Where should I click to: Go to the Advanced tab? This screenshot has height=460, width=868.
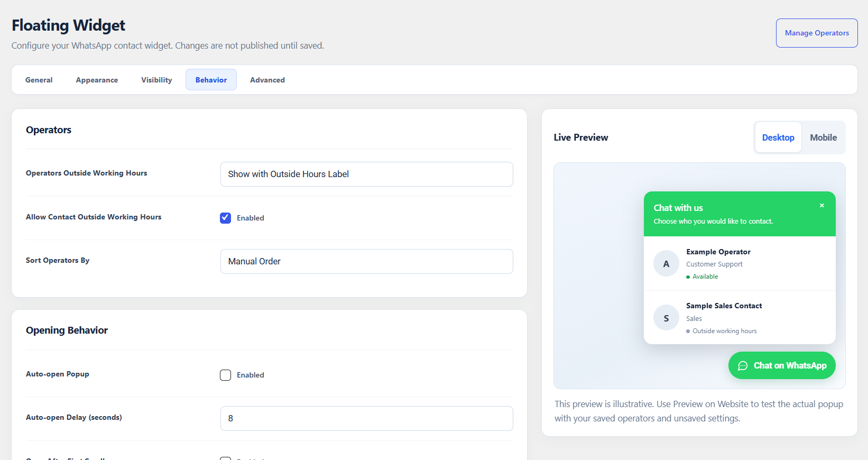pyautogui.click(x=267, y=80)
